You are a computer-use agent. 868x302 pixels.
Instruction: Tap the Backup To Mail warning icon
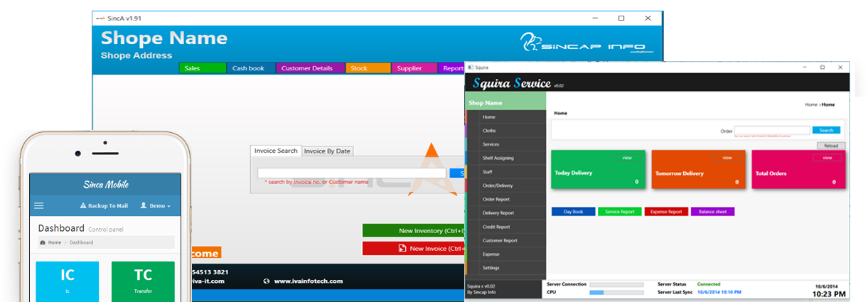82,206
